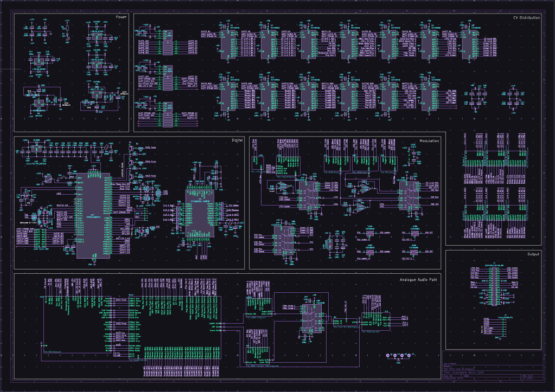Click the Digital section title label
The width and height of the screenshot is (555, 392).
coord(237,140)
